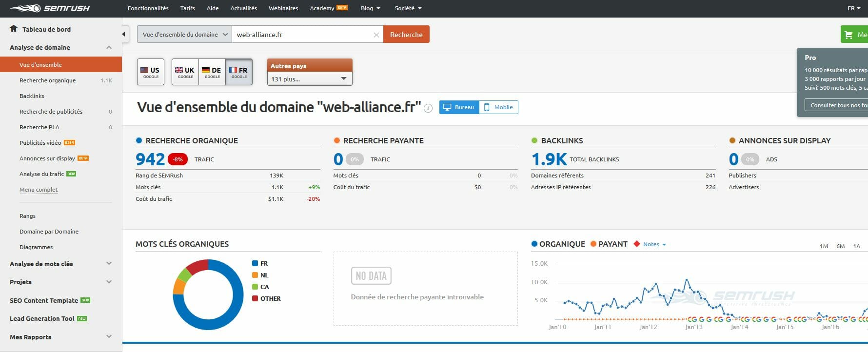The width and height of the screenshot is (868, 352).
Task: Click the Recherche search button
Action: [x=406, y=35]
